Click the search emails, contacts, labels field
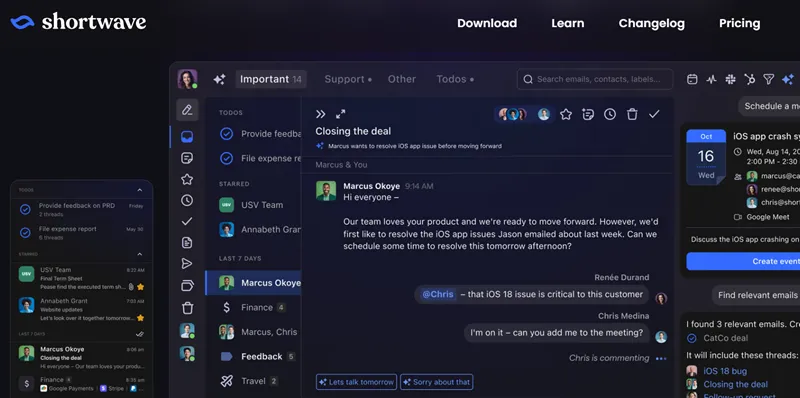Screen dimensions: 800x398 click(595, 79)
